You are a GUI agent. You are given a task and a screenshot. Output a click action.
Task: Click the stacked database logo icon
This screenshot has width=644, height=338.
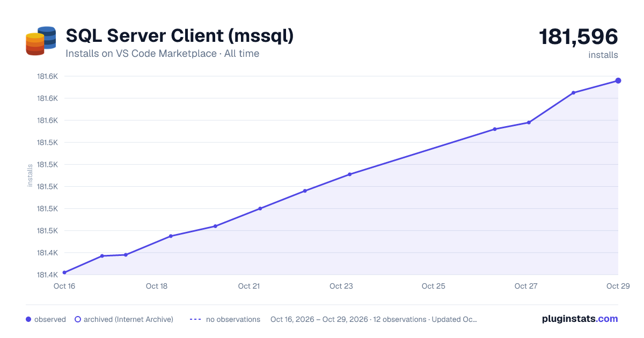(x=41, y=41)
